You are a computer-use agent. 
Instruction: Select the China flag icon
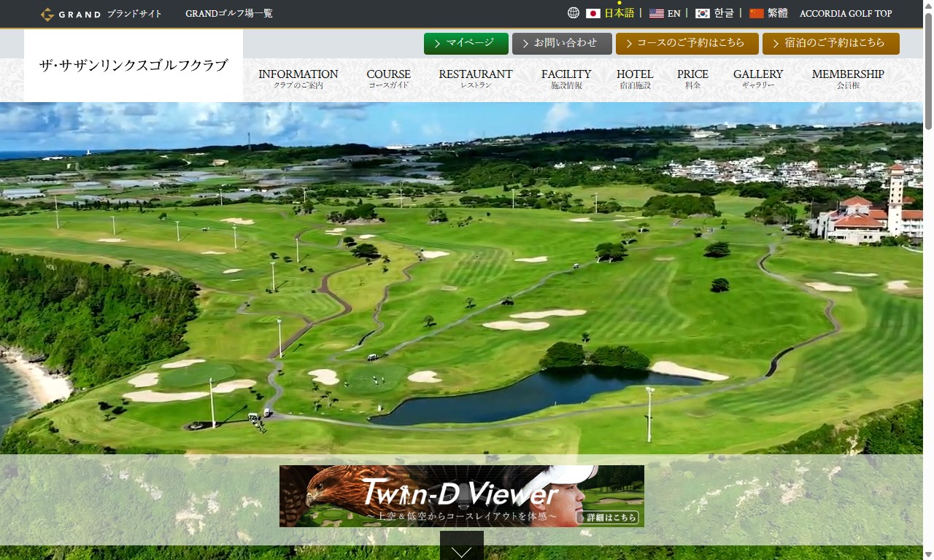[757, 13]
